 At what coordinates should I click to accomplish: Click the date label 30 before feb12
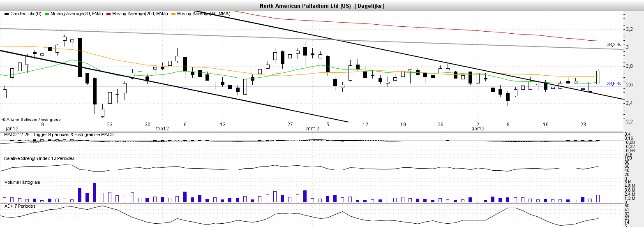[148, 125]
